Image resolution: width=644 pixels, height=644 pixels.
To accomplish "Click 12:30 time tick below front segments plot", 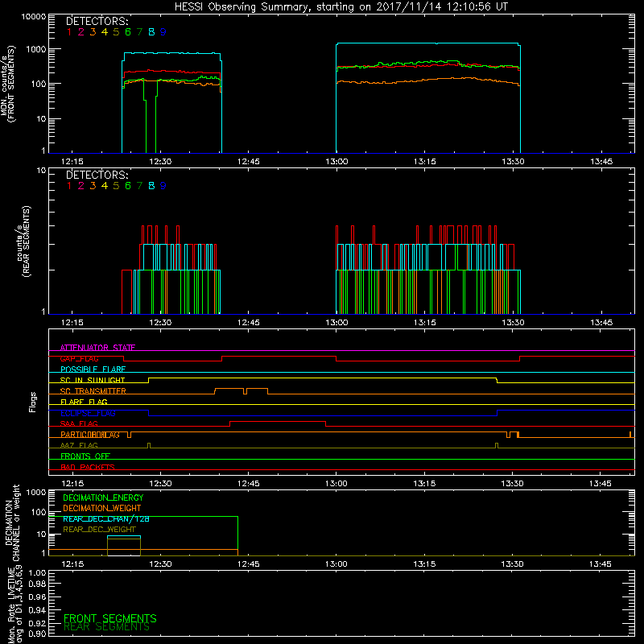I will click(160, 162).
